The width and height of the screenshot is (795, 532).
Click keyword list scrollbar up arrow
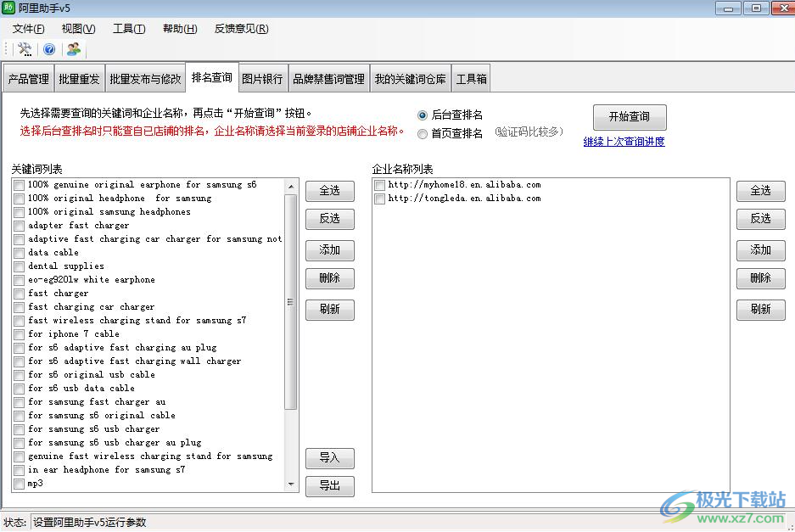(291, 186)
